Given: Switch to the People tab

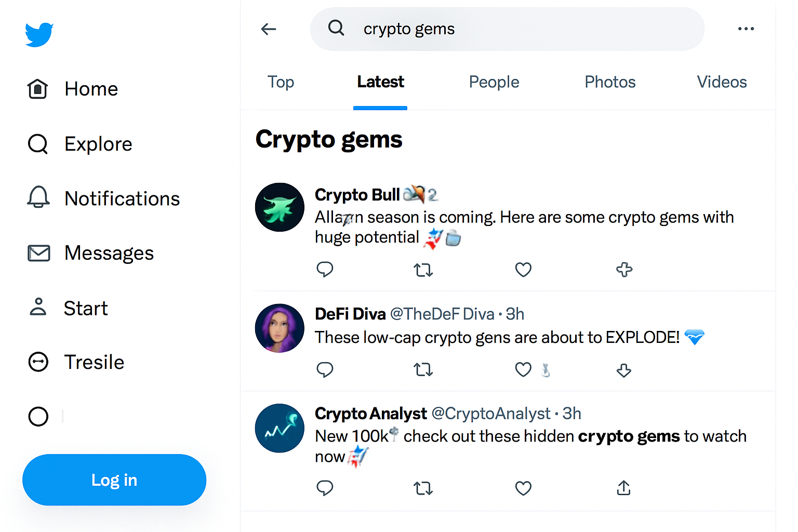Looking at the screenshot, I should point(494,82).
